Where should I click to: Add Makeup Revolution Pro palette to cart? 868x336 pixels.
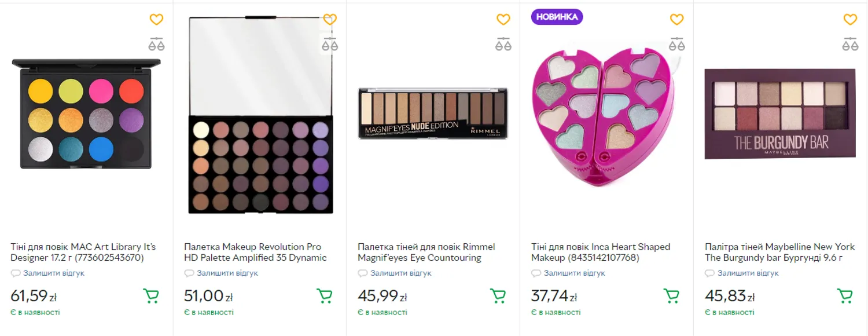point(325,296)
